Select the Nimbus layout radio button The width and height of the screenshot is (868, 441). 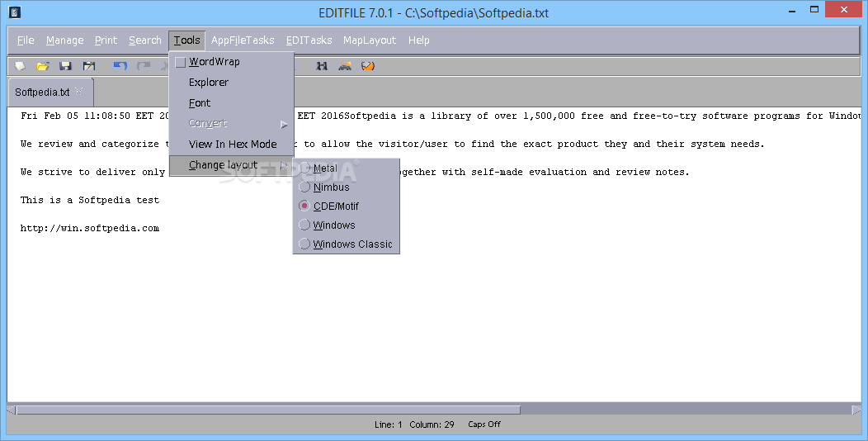coord(304,187)
